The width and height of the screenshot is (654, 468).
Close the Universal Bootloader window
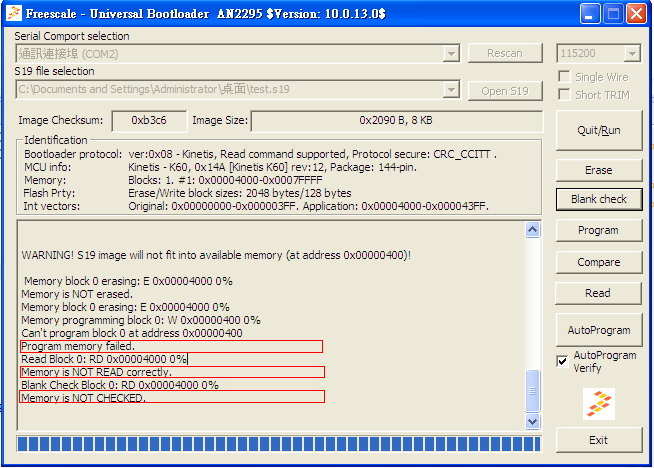(636, 14)
